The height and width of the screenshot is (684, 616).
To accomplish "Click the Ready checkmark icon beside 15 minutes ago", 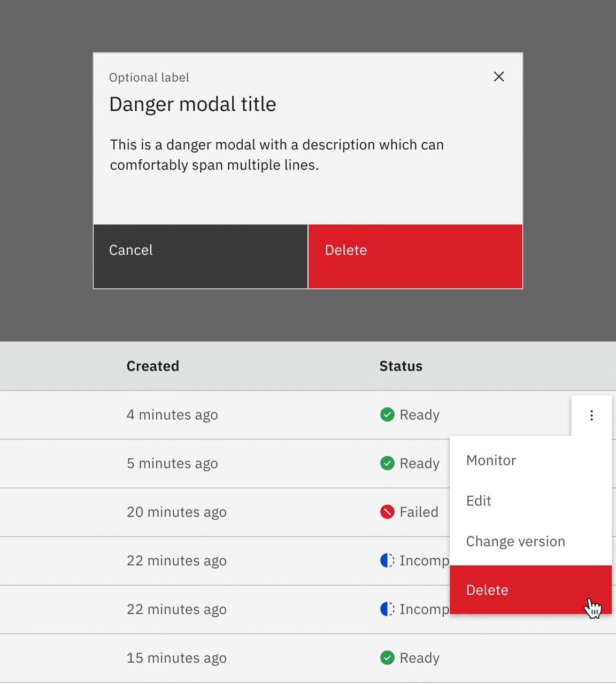I will pyautogui.click(x=387, y=658).
